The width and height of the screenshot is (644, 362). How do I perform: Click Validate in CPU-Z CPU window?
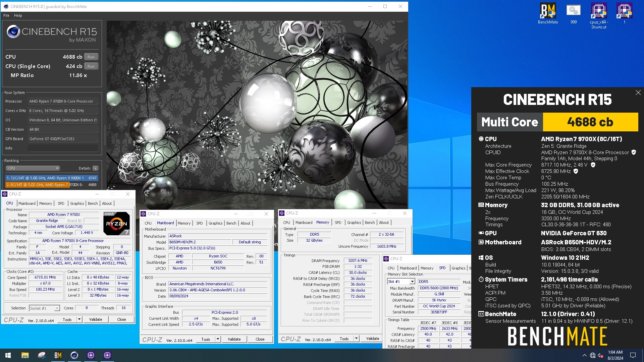(x=96, y=319)
